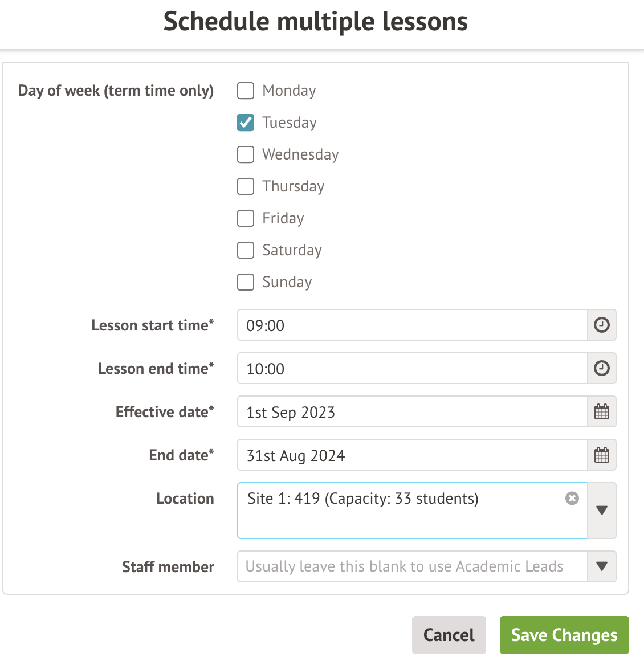The image size is (644, 661).
Task: Check the Saturday checkbox
Action: tap(246, 250)
